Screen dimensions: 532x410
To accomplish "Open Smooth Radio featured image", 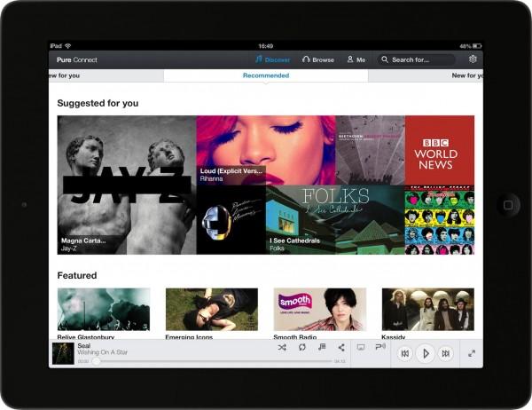I will coord(320,310).
